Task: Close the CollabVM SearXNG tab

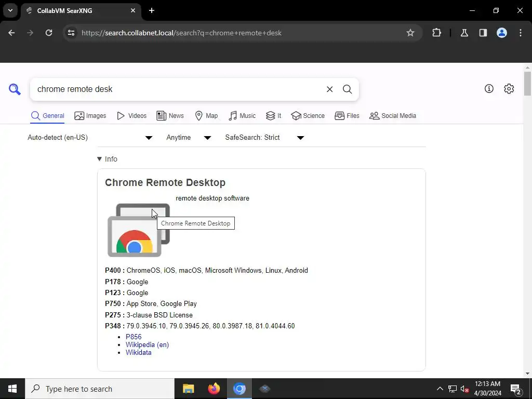Action: coord(133,10)
